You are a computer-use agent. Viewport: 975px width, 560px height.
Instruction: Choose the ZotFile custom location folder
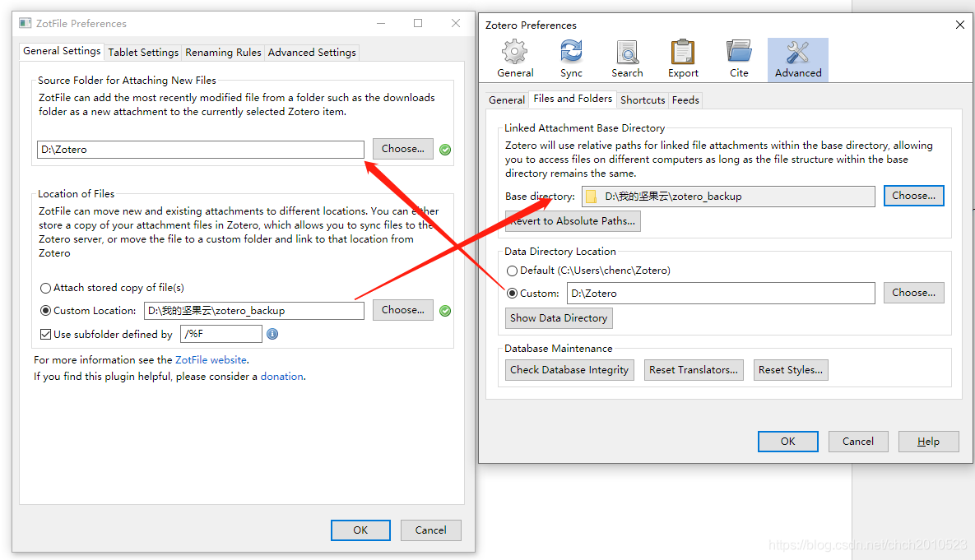(x=403, y=309)
